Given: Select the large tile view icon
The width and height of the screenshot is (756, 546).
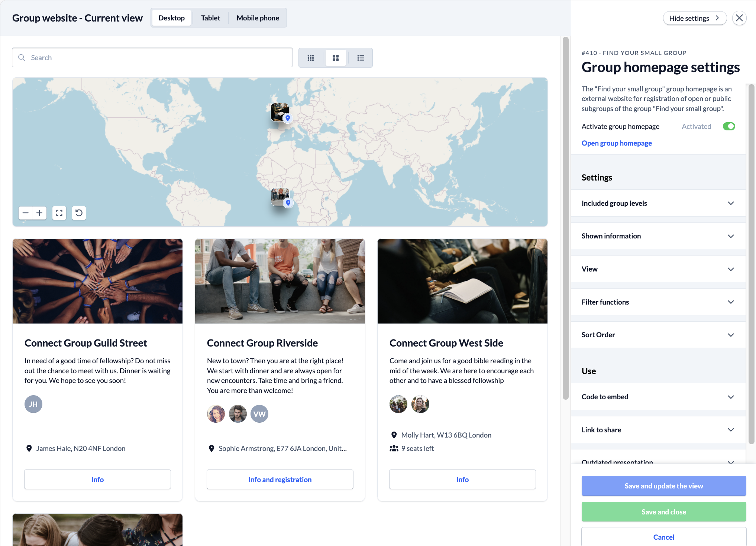Looking at the screenshot, I should (336, 58).
